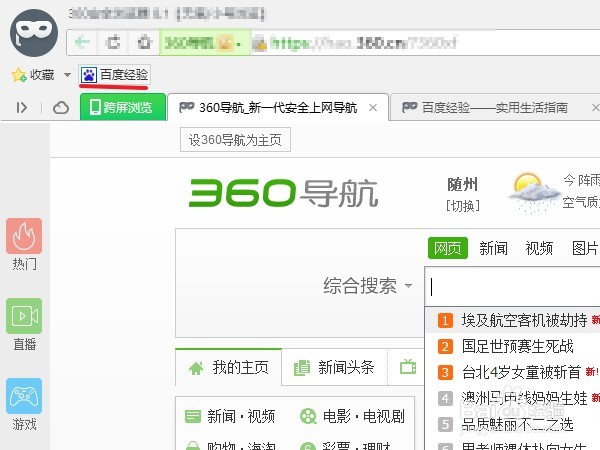Click into the search input field

(512, 287)
